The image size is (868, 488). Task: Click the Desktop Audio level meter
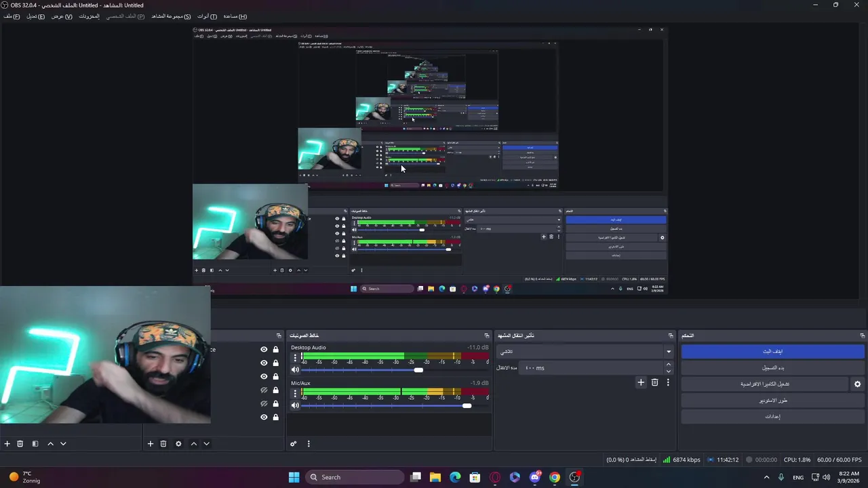(x=395, y=357)
